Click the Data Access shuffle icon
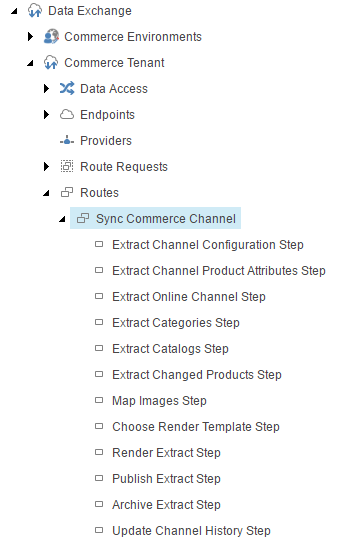 [x=67, y=89]
